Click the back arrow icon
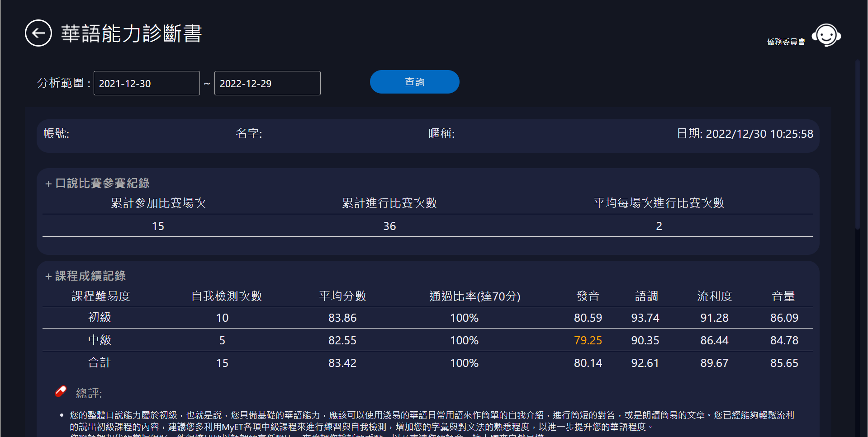 38,33
